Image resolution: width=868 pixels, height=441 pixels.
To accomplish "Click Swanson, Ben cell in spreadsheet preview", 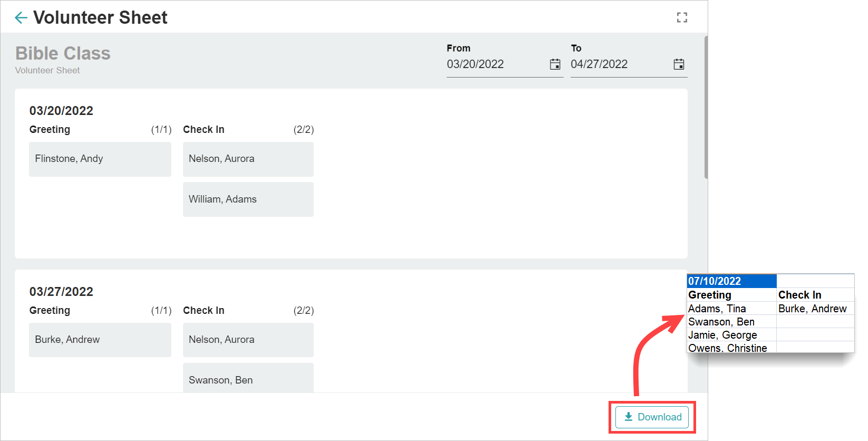I will (731, 322).
